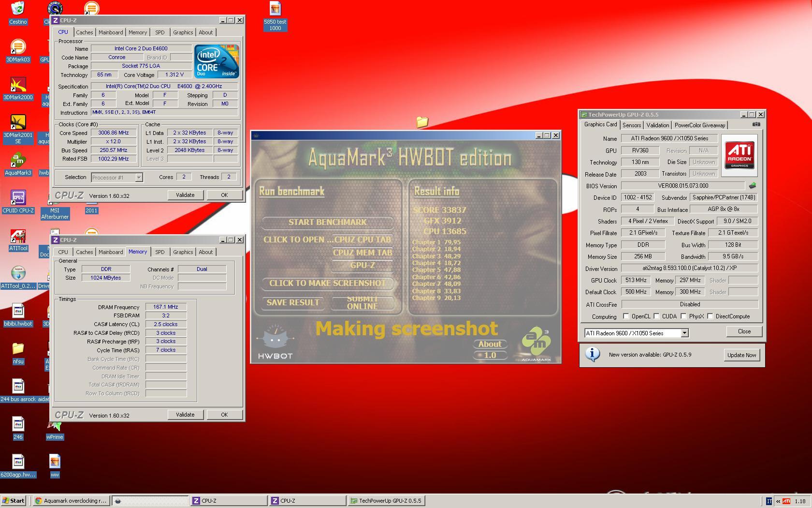
Task: Launch the AquaMark3 desktop icon
Action: pyautogui.click(x=18, y=160)
